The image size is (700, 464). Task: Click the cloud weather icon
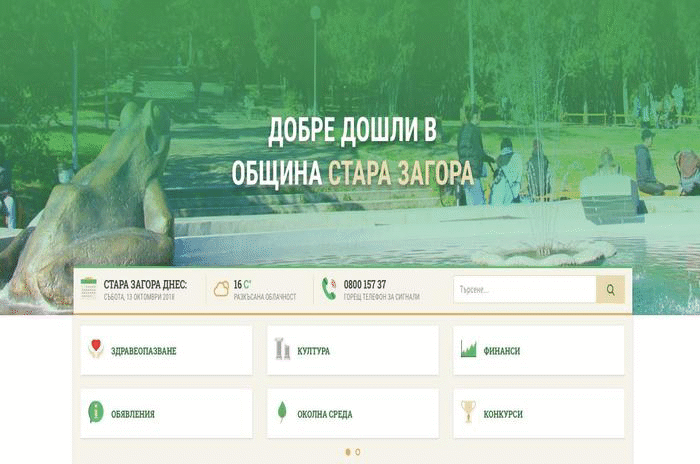[x=221, y=289]
